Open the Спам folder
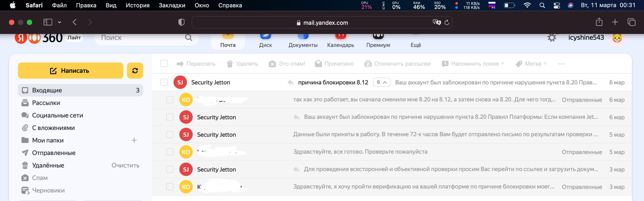The height and width of the screenshot is (201, 644). pyautogui.click(x=80, y=178)
